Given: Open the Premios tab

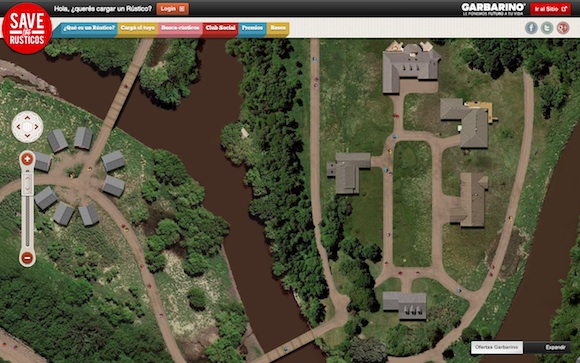Looking at the screenshot, I should point(252,28).
